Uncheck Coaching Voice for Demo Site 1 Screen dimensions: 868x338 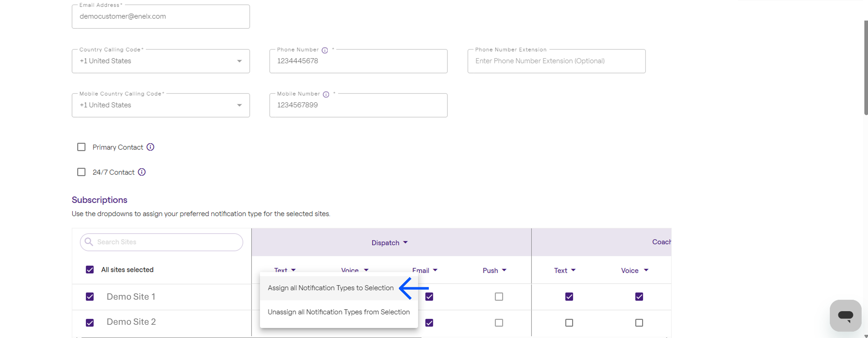click(x=639, y=297)
